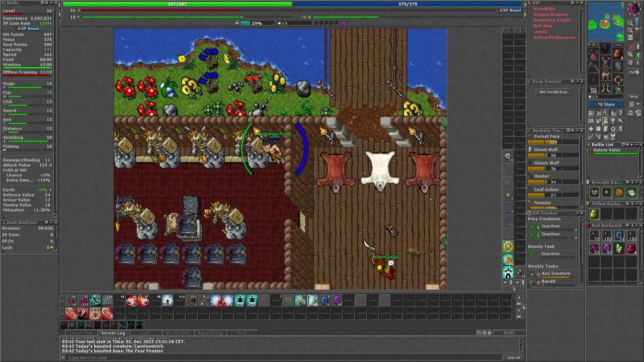644x362 pixels.
Task: Click the minimap compass rose
Action: click(x=634, y=9)
